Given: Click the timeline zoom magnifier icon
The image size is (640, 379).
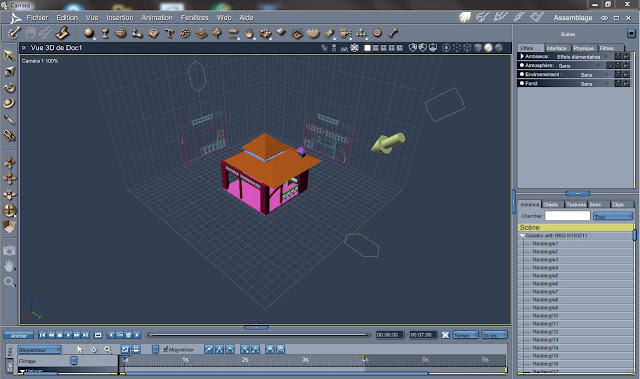Looking at the screenshot, I should click(x=108, y=350).
